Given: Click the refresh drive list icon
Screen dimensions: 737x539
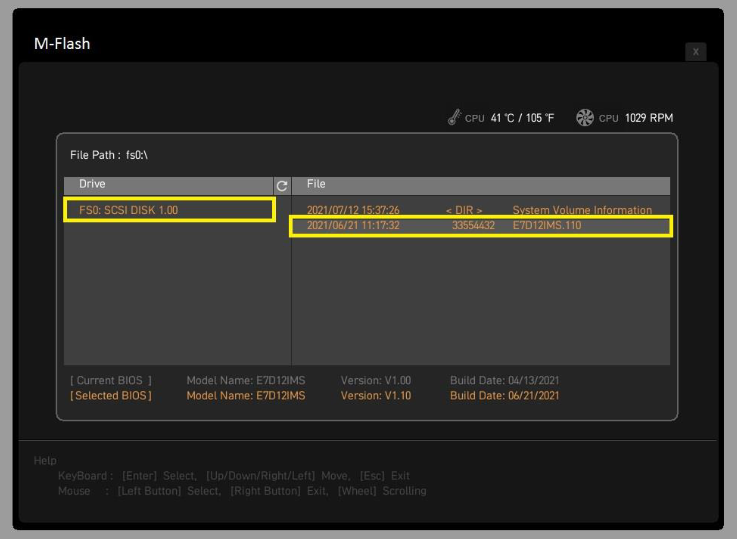Looking at the screenshot, I should pos(282,186).
